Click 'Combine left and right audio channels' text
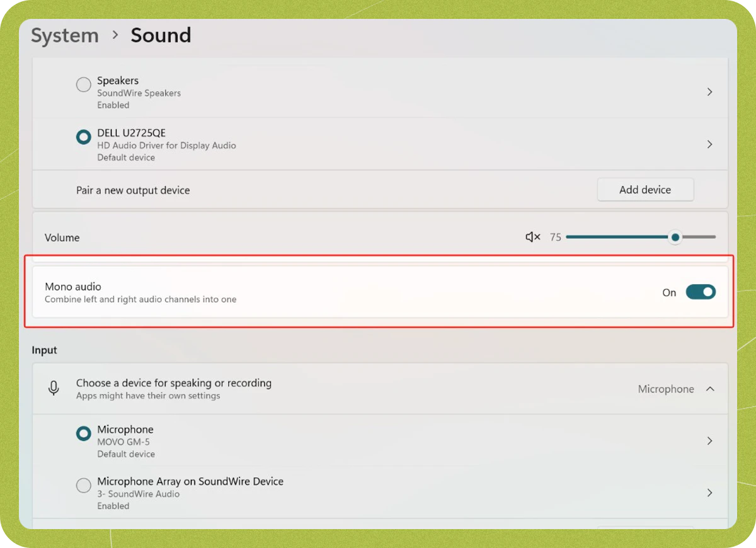Image resolution: width=756 pixels, height=548 pixels. coord(140,299)
